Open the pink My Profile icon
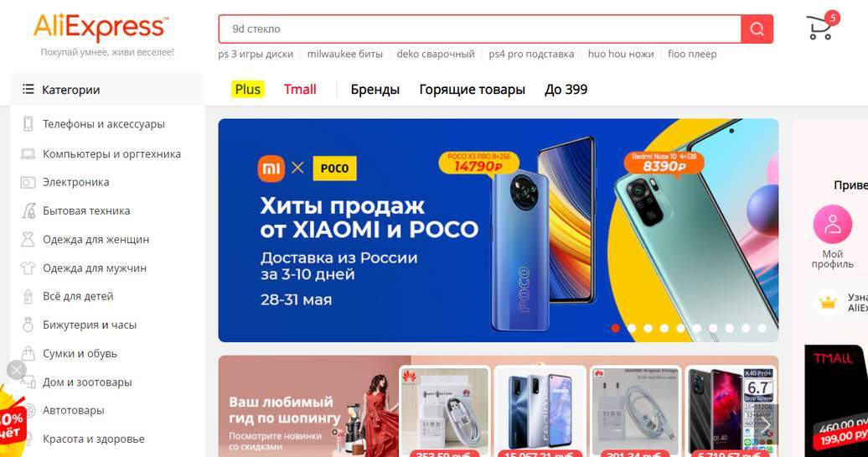Screen dimensions: 868x457 click(x=832, y=225)
